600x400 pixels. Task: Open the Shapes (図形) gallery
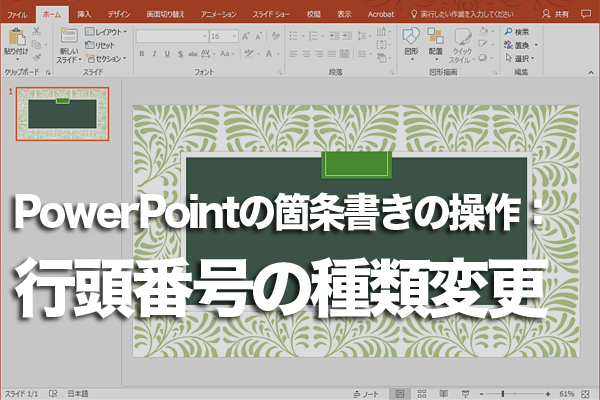point(411,44)
